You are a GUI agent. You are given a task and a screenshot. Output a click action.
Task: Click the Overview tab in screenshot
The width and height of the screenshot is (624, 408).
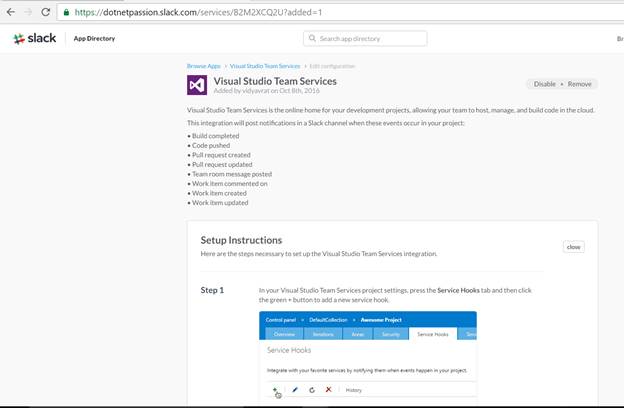[284, 334]
